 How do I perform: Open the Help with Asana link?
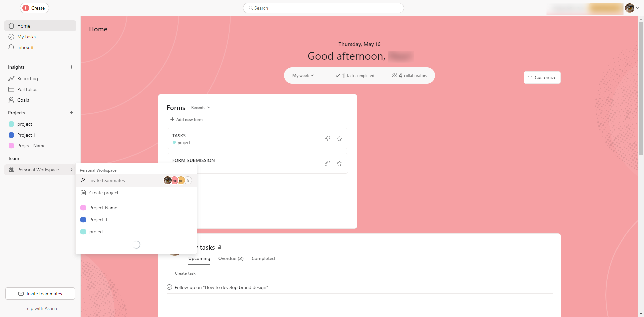(x=40, y=308)
